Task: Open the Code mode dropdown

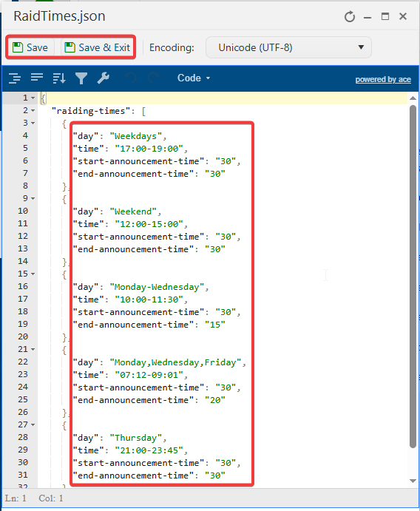Action: tap(194, 78)
